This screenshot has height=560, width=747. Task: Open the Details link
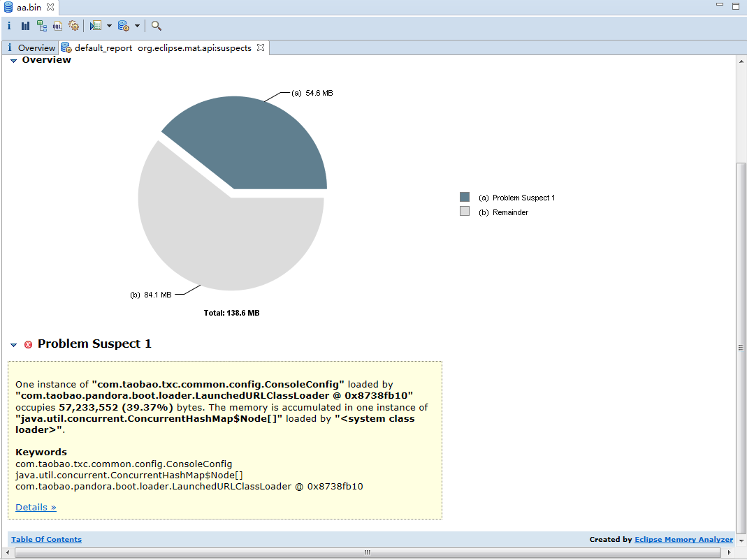tap(36, 507)
